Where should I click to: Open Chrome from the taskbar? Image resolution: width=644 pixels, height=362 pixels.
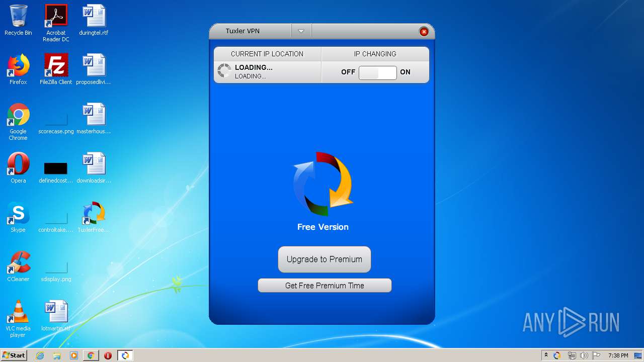pos(91,355)
